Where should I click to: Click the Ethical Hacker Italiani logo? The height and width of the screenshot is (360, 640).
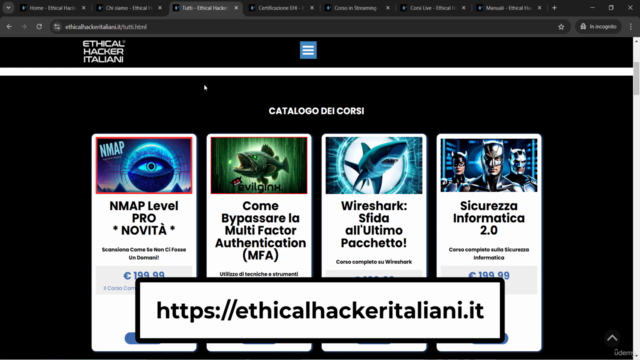[x=104, y=51]
